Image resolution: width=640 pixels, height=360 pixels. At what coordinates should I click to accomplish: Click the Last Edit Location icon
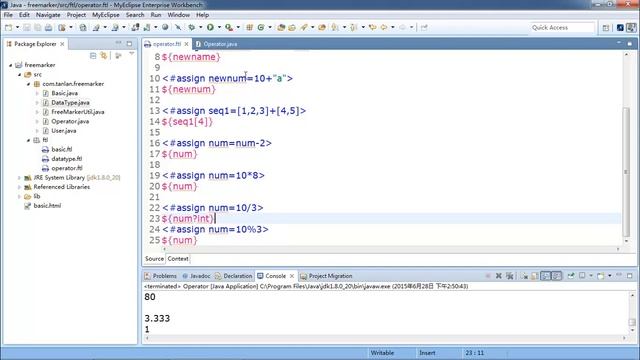coord(372,27)
